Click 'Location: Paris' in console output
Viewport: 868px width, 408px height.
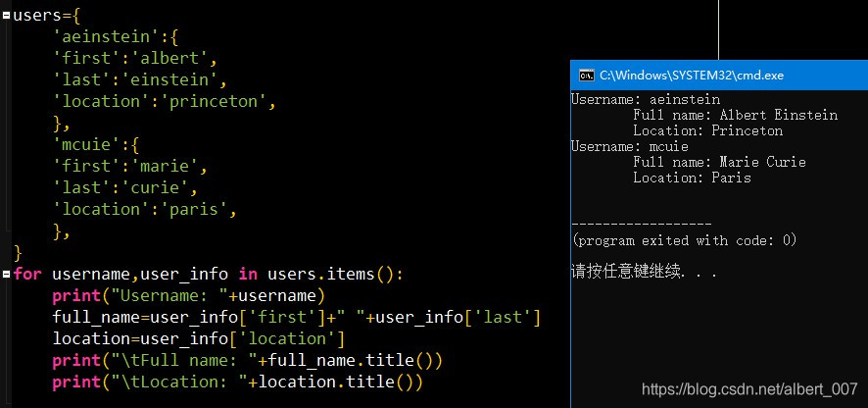[x=692, y=178]
